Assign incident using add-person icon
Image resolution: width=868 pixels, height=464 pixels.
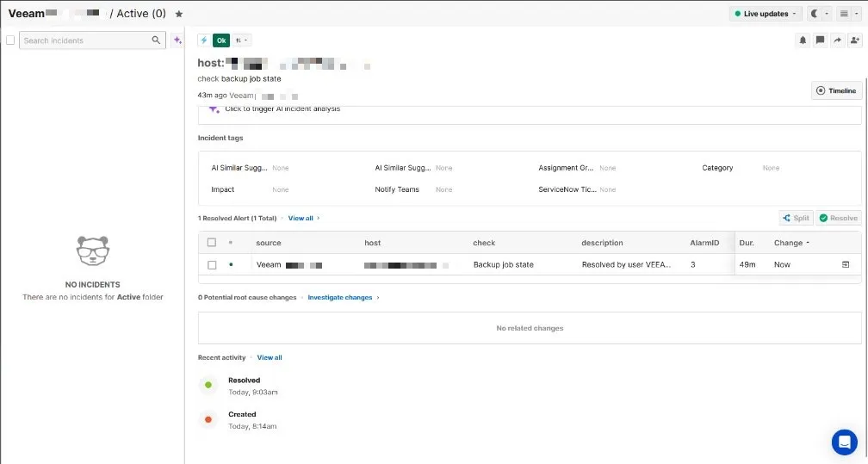(853, 40)
